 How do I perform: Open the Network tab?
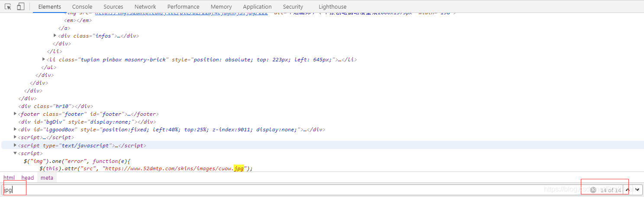coord(145,6)
